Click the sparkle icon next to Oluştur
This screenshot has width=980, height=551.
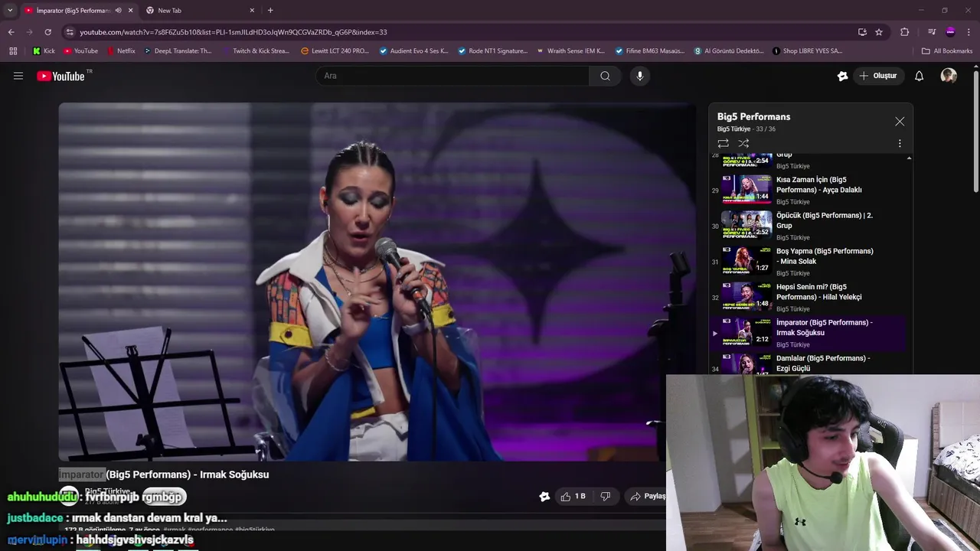click(x=843, y=76)
